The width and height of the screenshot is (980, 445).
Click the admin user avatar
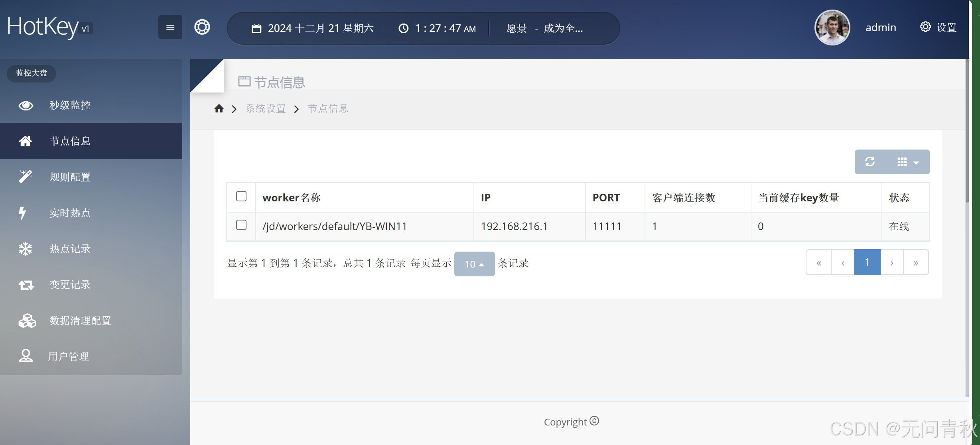tap(832, 28)
